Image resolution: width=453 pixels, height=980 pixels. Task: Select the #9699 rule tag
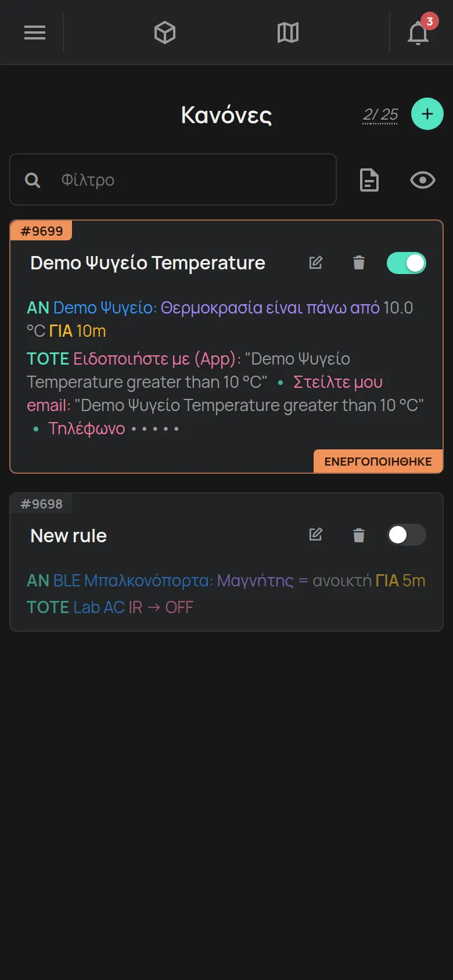click(x=41, y=231)
